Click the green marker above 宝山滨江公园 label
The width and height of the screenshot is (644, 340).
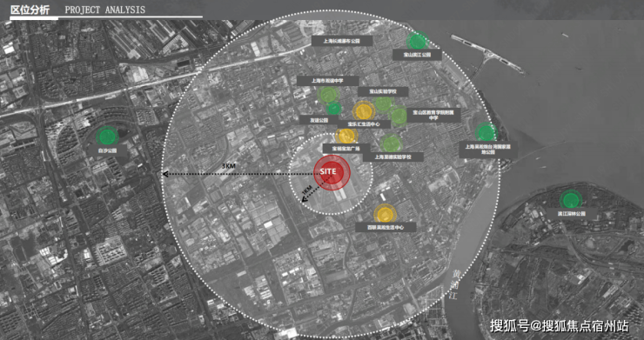click(x=417, y=41)
